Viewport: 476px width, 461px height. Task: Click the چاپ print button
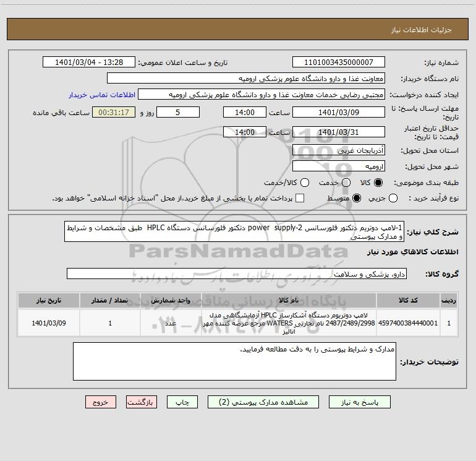(182, 402)
